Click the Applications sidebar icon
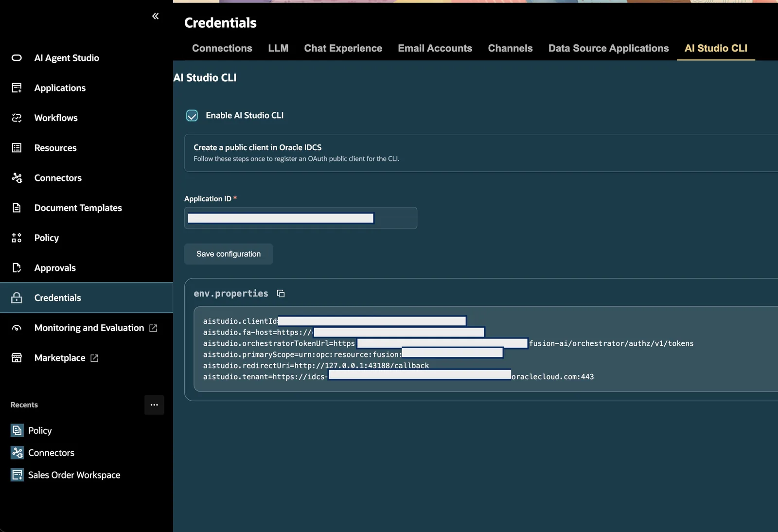Screen dimensions: 778x532 (17, 88)
